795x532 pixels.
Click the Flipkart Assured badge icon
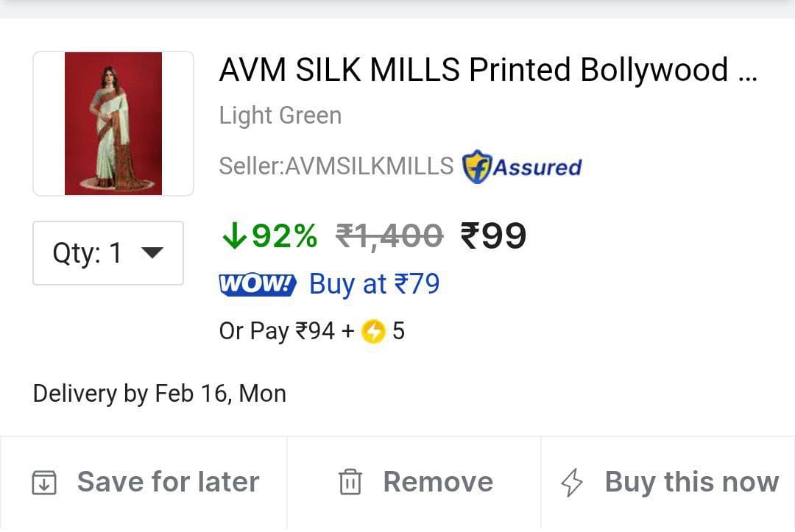click(477, 167)
